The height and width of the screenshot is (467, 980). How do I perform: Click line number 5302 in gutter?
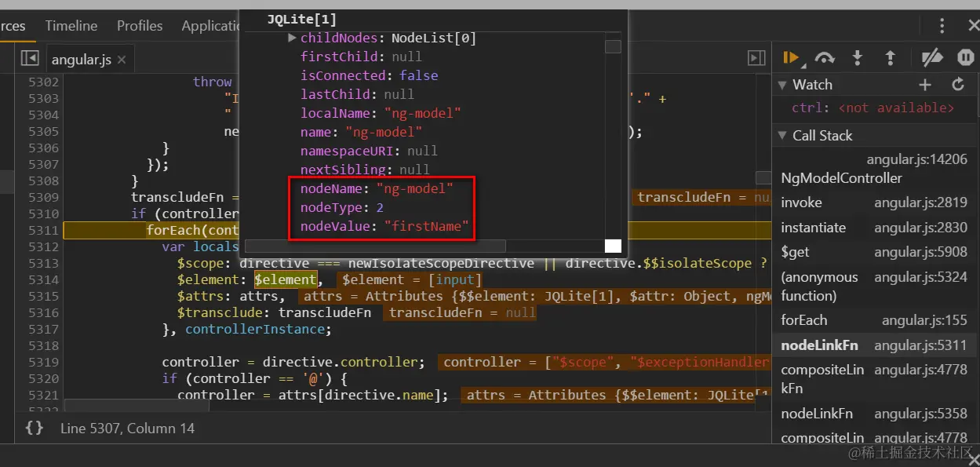click(x=42, y=82)
